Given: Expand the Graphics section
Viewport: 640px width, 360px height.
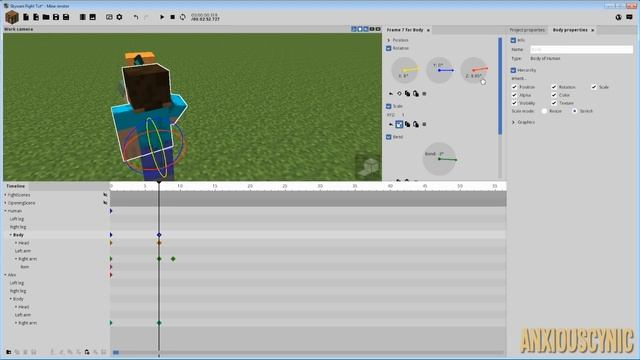Looking at the screenshot, I should pos(513,122).
